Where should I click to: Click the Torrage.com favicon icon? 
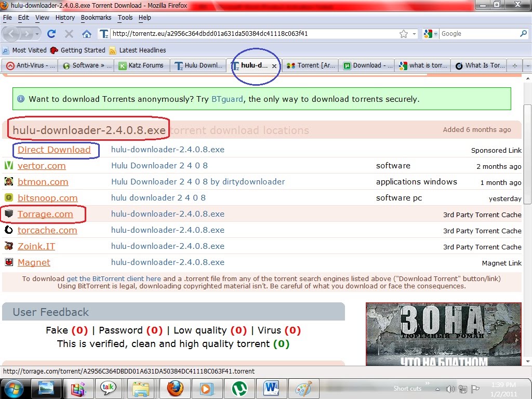click(8, 214)
